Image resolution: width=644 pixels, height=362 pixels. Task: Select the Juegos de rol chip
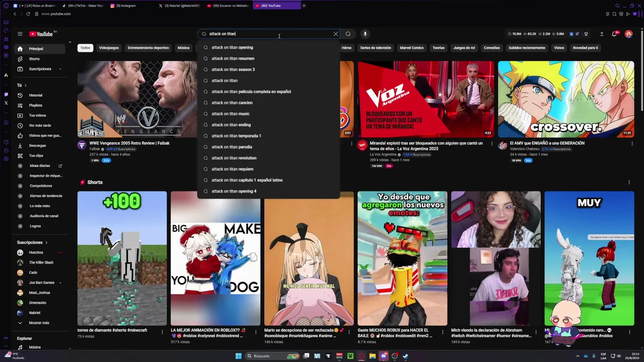pos(464,48)
